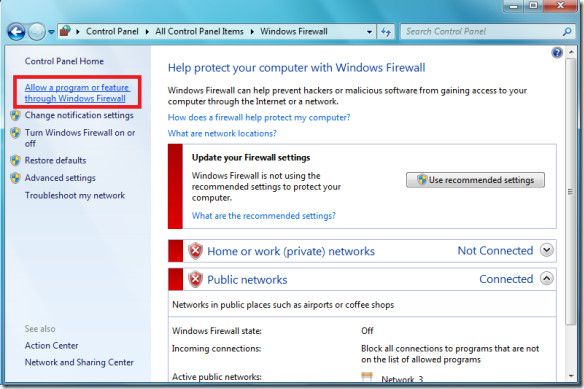This screenshot has height=389, width=584.
Task: Close the Windows Firewall window
Action: point(560,6)
